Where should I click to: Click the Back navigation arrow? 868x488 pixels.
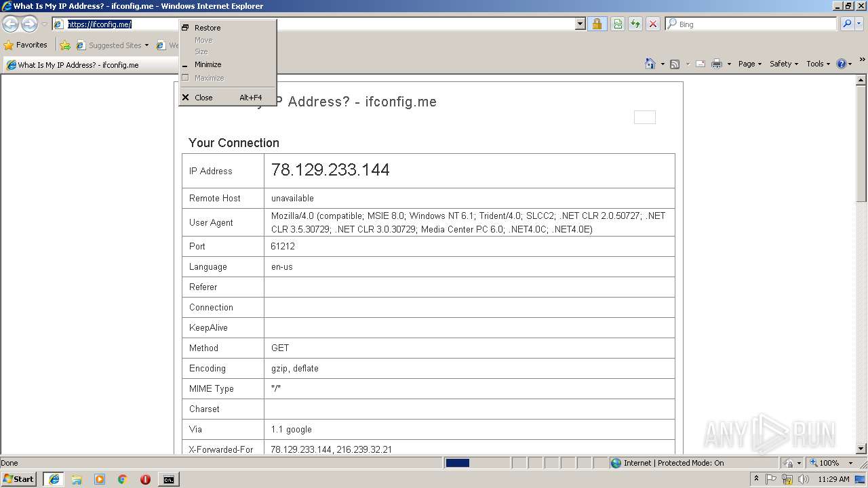10,24
